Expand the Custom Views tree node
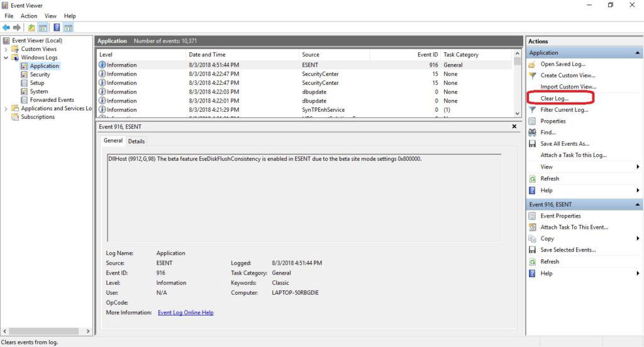The image size is (644, 347). pos(6,49)
